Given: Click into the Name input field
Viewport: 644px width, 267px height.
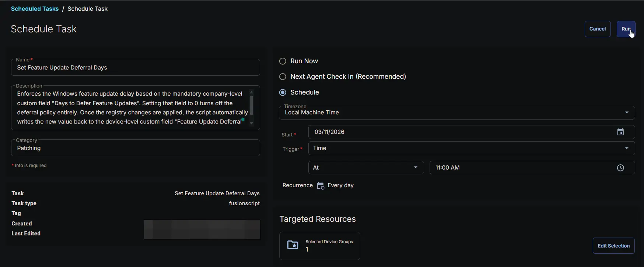Looking at the screenshot, I should pos(136,68).
